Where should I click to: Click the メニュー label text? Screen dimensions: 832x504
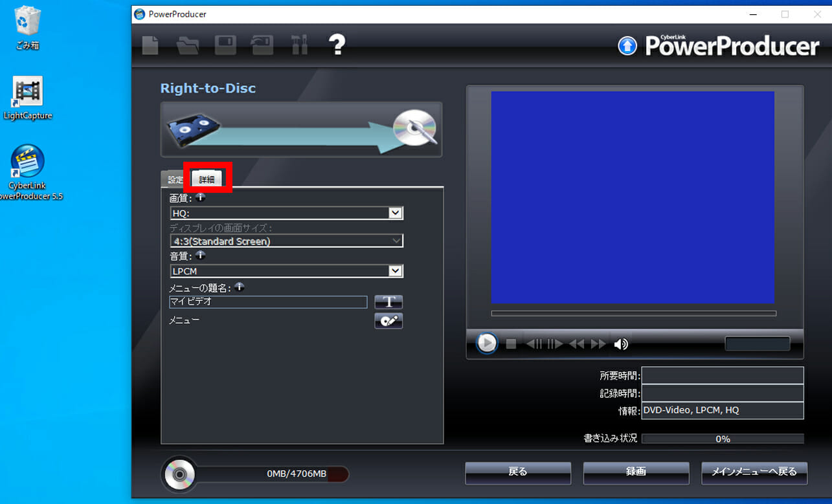[185, 320]
